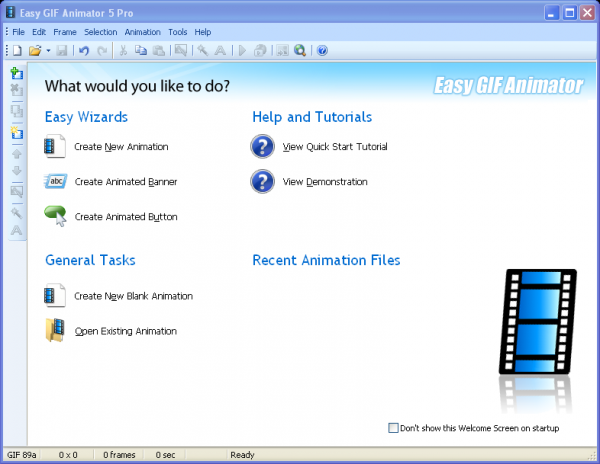600x464 pixels.
Task: Maximize the Easy GIF Animator window
Action: point(569,13)
